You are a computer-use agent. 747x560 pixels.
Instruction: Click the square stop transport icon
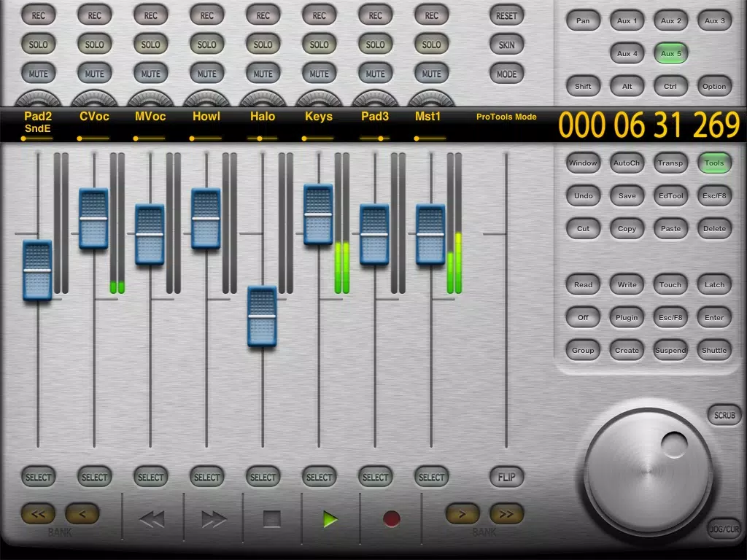[x=272, y=518]
